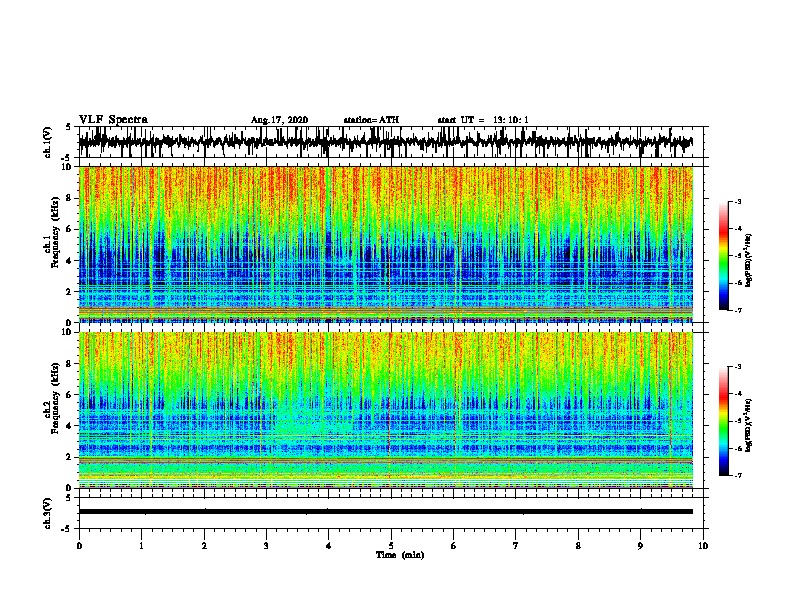The height and width of the screenshot is (612, 792).
Task: Click the time axis tick label "9"
Action: [x=640, y=546]
